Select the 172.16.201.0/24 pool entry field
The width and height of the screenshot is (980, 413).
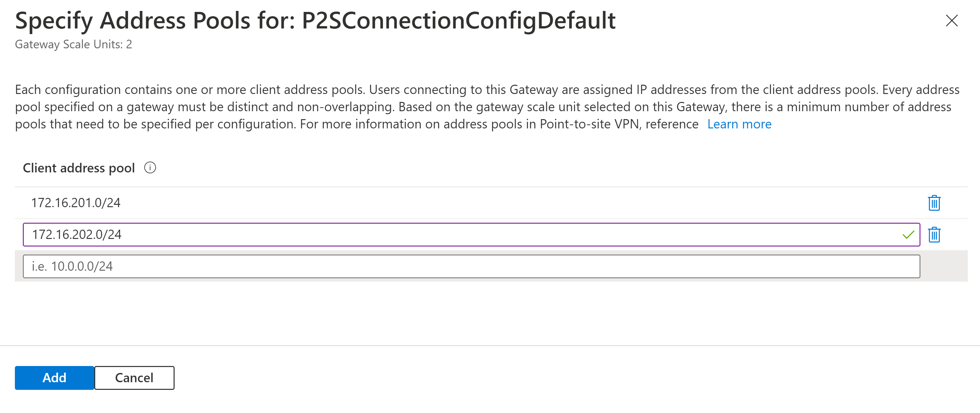click(266, 203)
